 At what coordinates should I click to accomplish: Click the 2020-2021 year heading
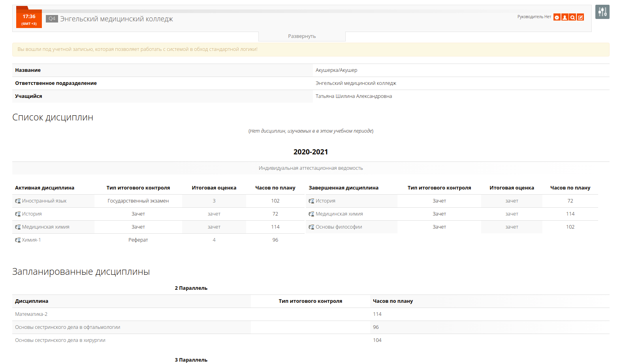311,152
